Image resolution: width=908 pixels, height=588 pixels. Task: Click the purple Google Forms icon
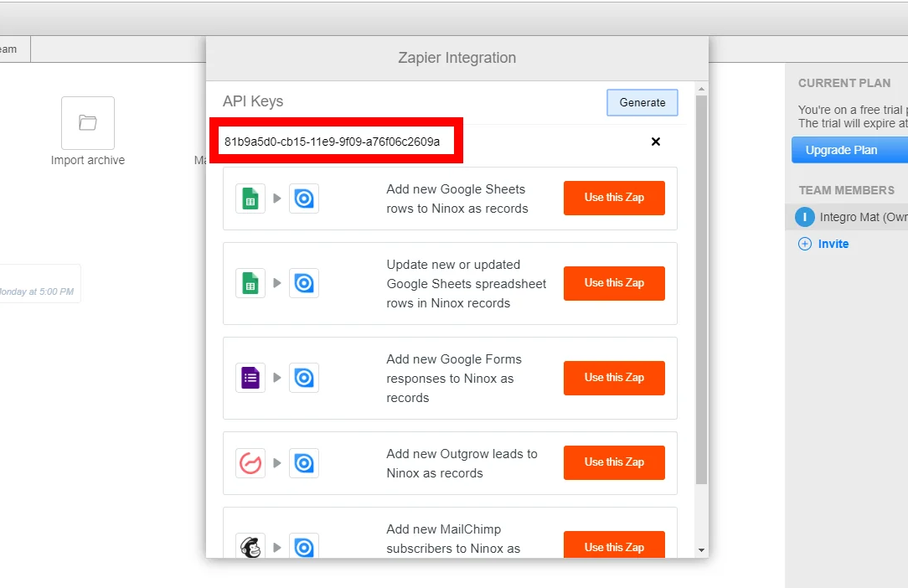250,378
